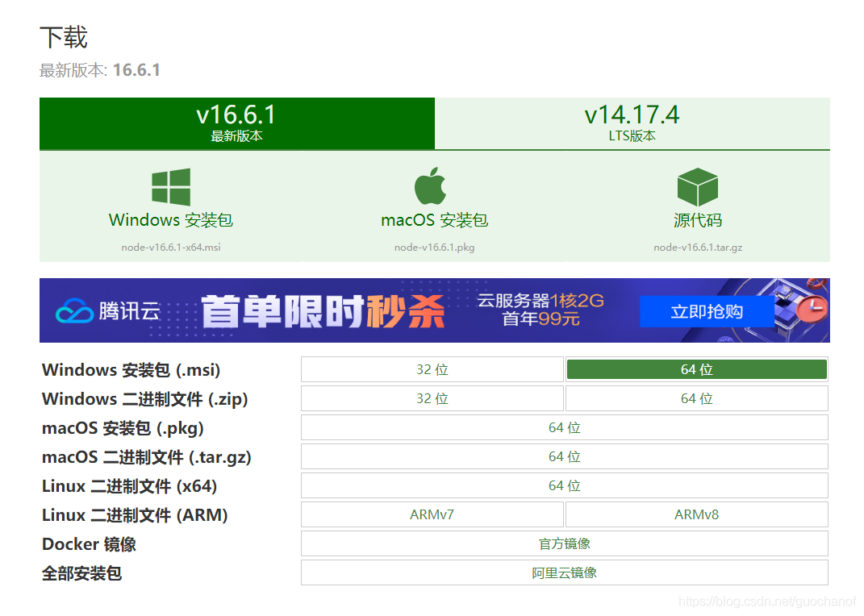Download Linux ARMv8 binary
864x616 pixels.
point(696,514)
